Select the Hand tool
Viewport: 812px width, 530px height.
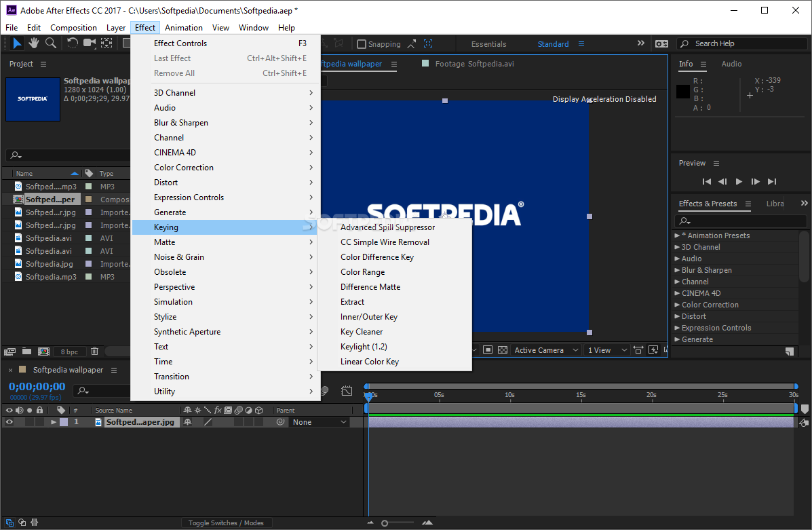[34, 43]
